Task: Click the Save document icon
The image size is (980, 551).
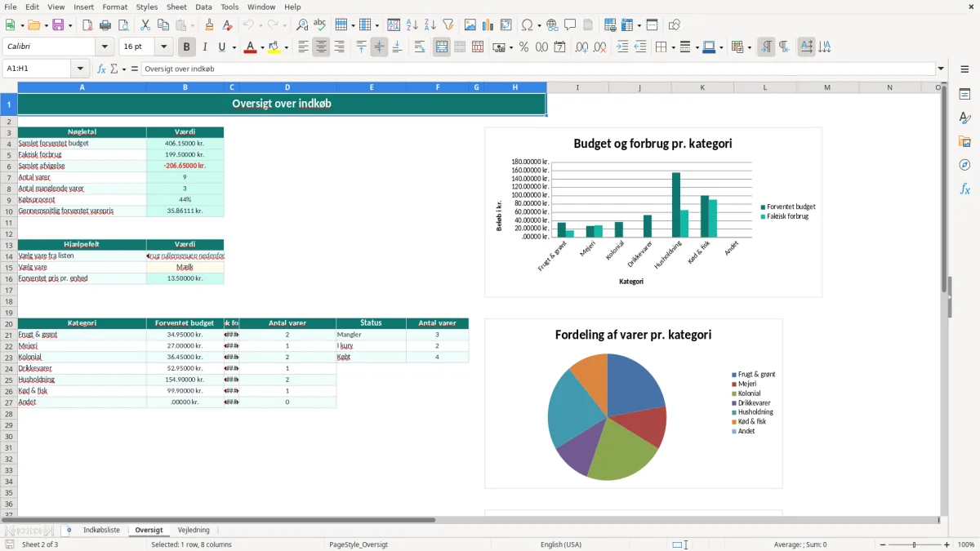Action: tap(58, 25)
